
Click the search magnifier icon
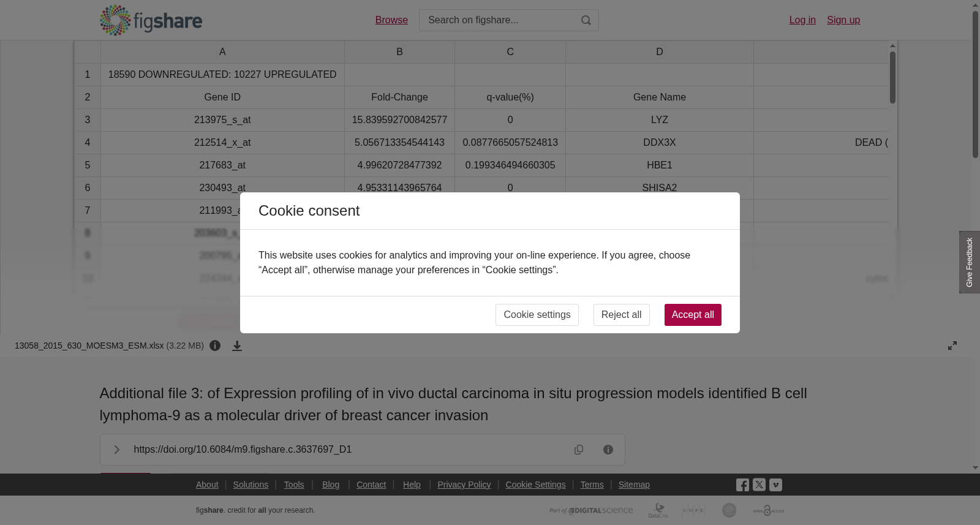pyautogui.click(x=586, y=20)
